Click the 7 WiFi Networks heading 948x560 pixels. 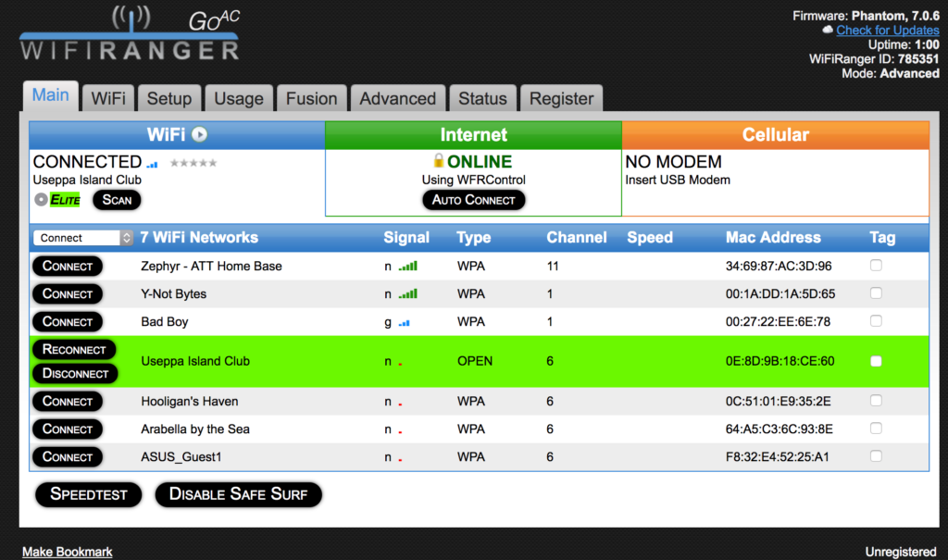click(200, 238)
